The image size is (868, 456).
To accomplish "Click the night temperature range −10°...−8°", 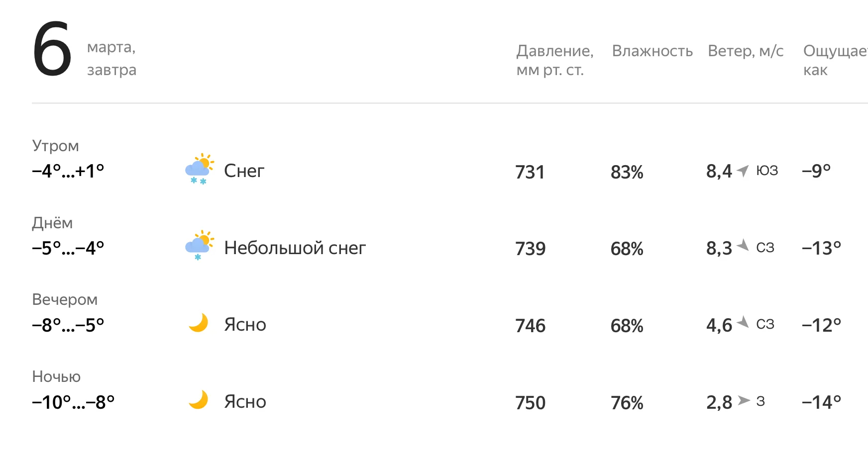I will [x=73, y=402].
